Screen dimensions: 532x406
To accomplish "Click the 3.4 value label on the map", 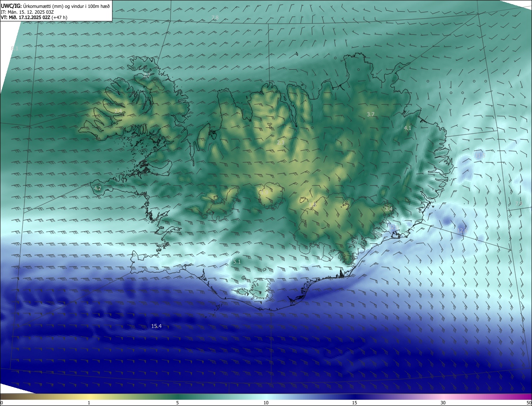I will [389, 209].
